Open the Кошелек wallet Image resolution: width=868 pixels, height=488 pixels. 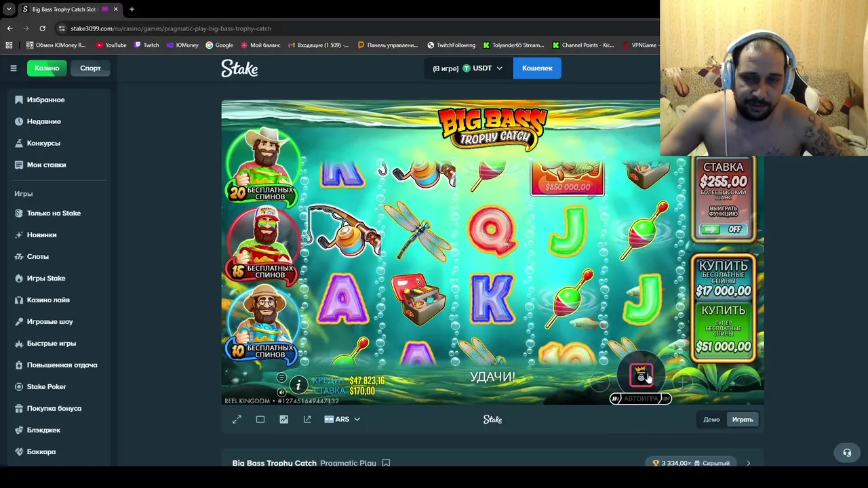[x=537, y=68]
